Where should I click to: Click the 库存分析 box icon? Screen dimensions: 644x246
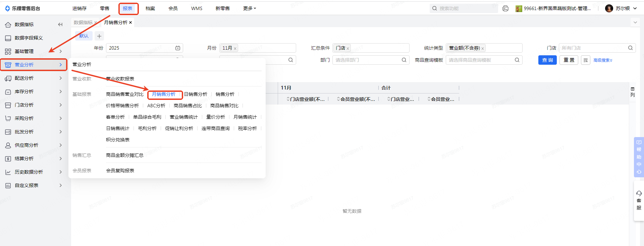(8, 91)
